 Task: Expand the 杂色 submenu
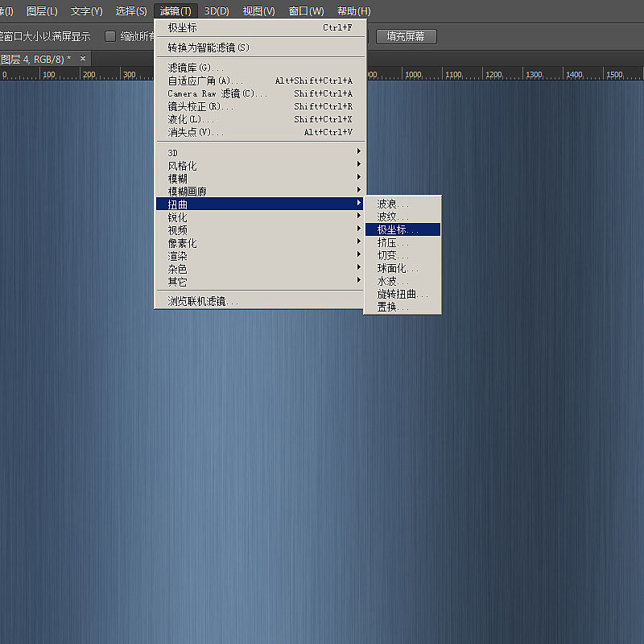pos(259,269)
